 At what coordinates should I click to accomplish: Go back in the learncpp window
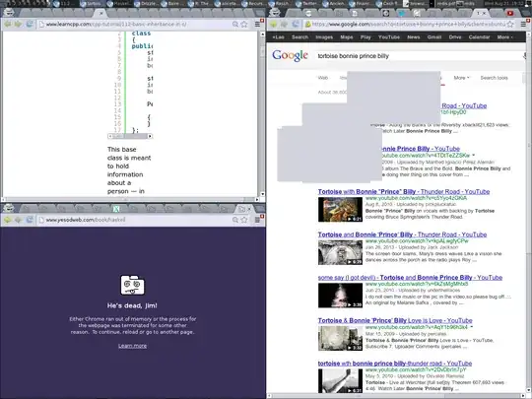click(x=8, y=24)
